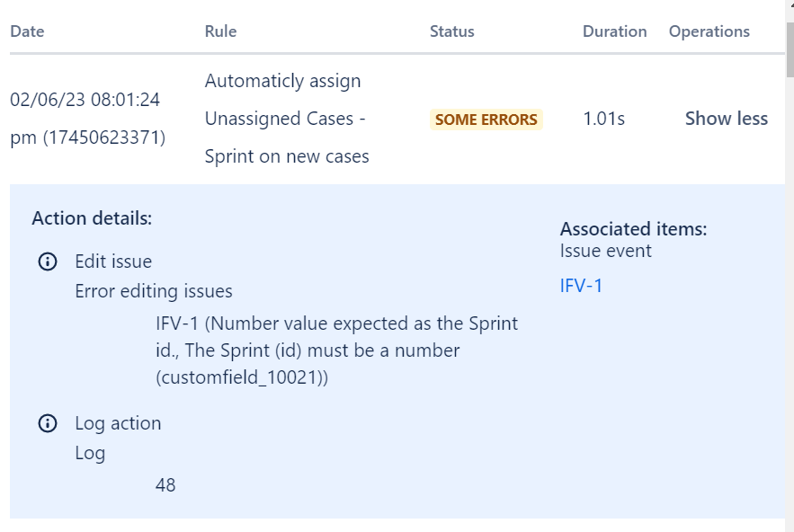Click the Edit issue action title
Viewport: 794px width, 532px height.
113,262
